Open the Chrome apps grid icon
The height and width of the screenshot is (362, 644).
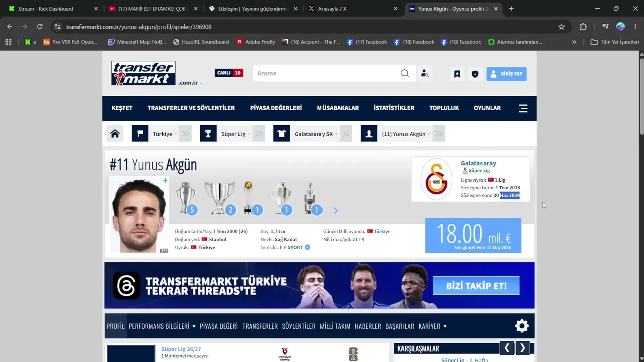tap(8, 42)
